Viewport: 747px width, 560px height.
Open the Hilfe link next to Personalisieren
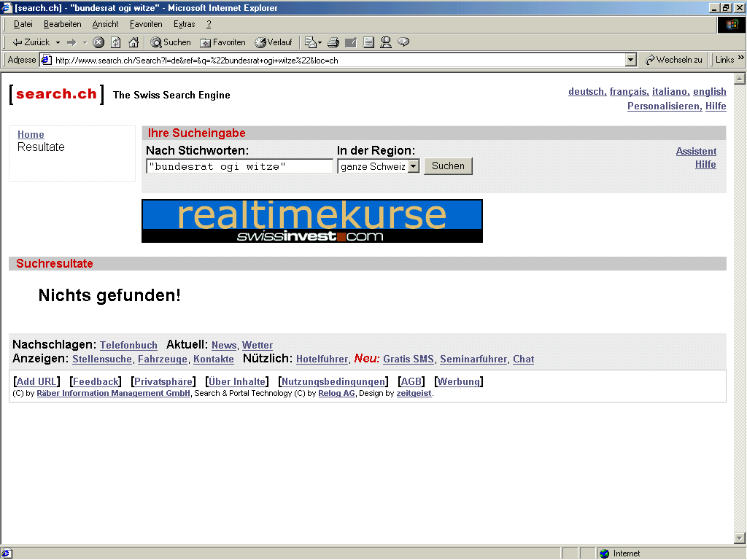(x=716, y=106)
